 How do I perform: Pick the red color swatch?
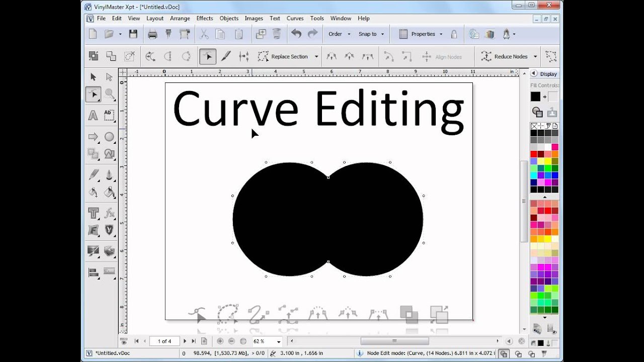534,154
